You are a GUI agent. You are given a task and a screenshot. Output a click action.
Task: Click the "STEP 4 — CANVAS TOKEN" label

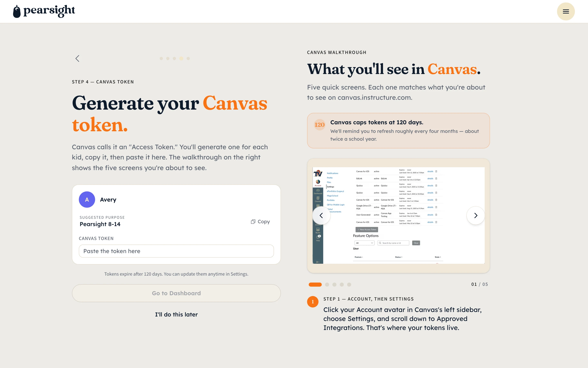pos(103,82)
